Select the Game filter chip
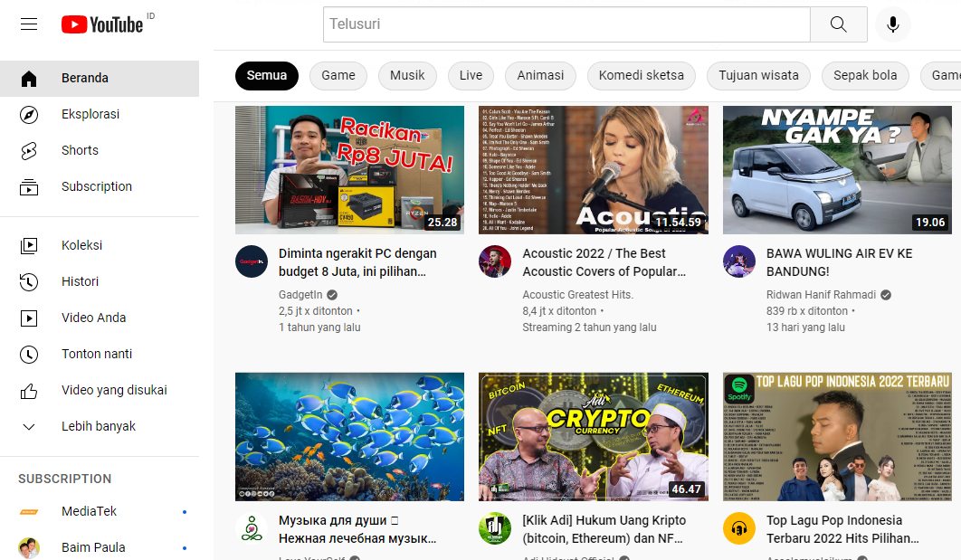Screen dimensions: 961x560 [338, 76]
